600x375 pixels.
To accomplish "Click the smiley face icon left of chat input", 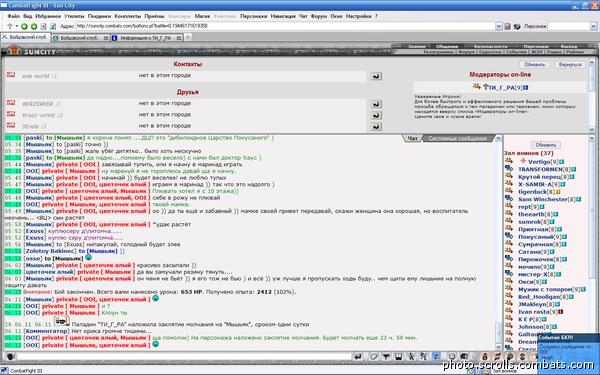I will (10, 357).
